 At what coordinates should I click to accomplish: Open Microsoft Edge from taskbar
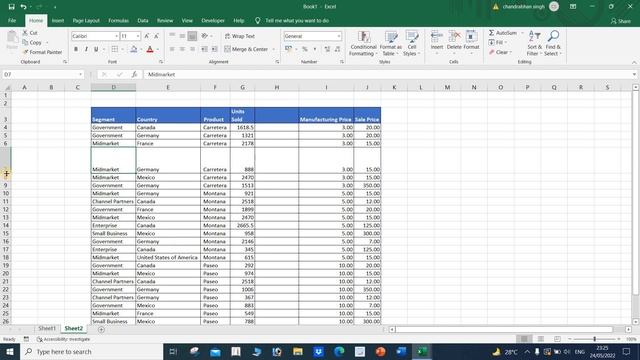pos(339,351)
